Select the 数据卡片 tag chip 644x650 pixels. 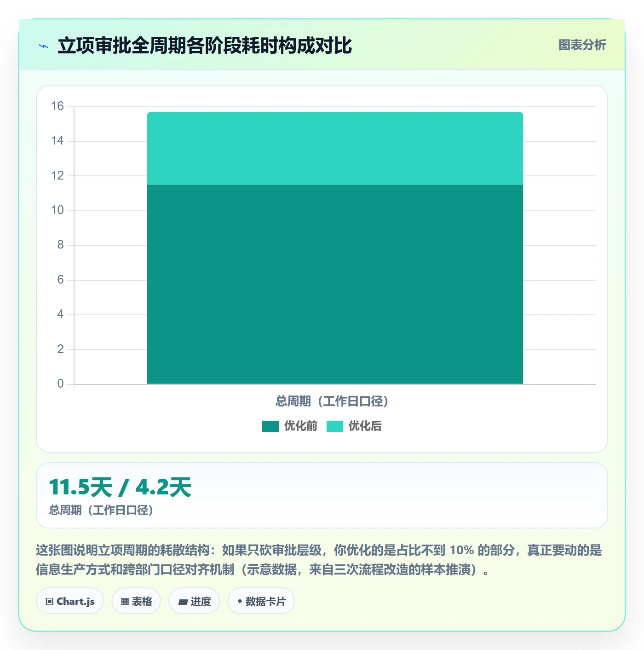pyautogui.click(x=261, y=601)
